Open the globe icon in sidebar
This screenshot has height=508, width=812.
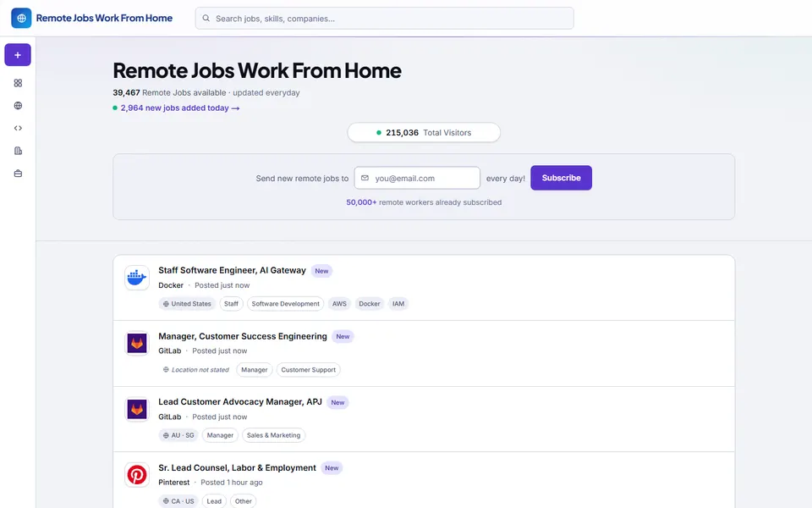tap(18, 106)
